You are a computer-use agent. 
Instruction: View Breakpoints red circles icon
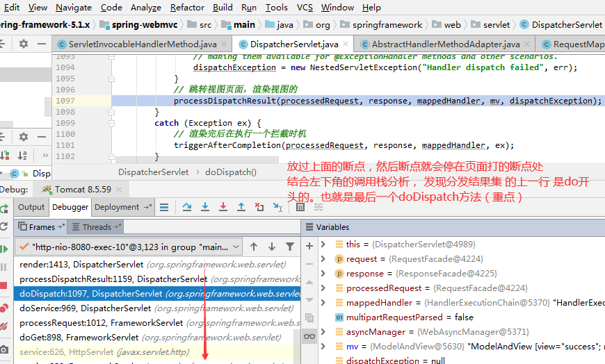point(4,308)
